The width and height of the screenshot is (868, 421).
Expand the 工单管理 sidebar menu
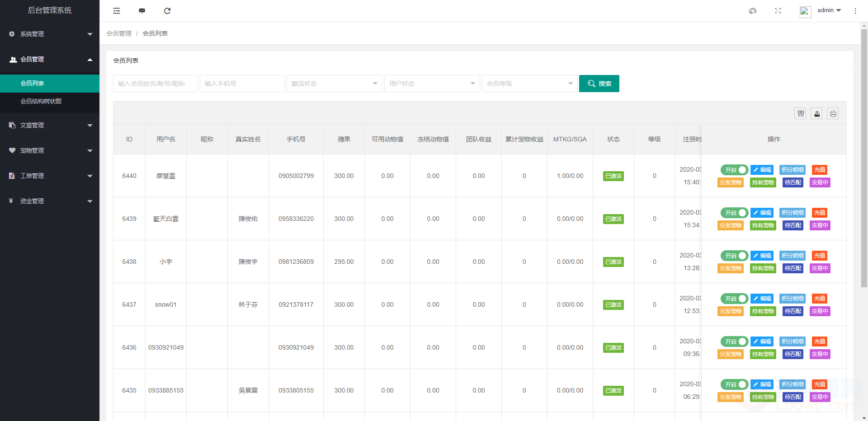pyautogui.click(x=50, y=176)
